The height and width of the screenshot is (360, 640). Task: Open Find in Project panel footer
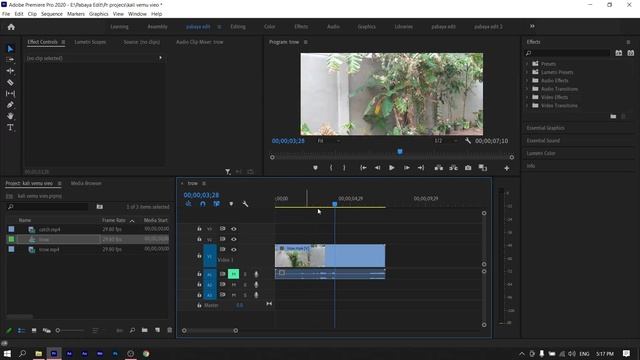[132, 330]
